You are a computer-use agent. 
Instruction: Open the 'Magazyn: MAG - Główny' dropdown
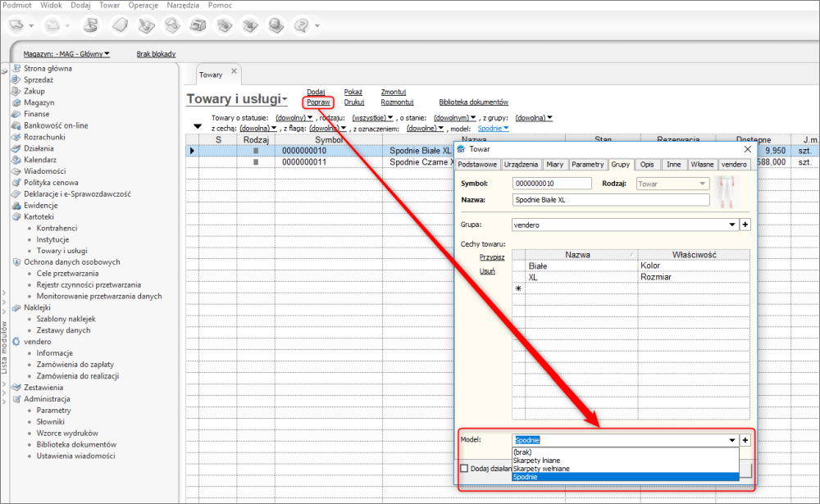pos(66,54)
